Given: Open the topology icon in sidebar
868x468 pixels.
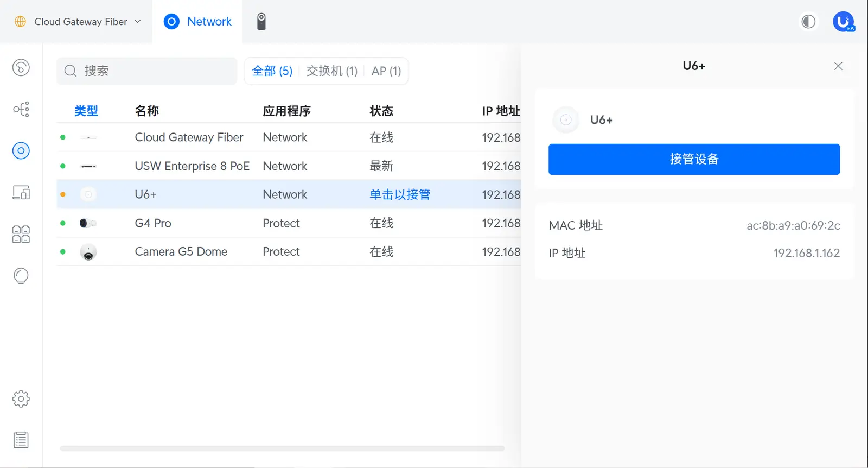Looking at the screenshot, I should click(x=21, y=109).
